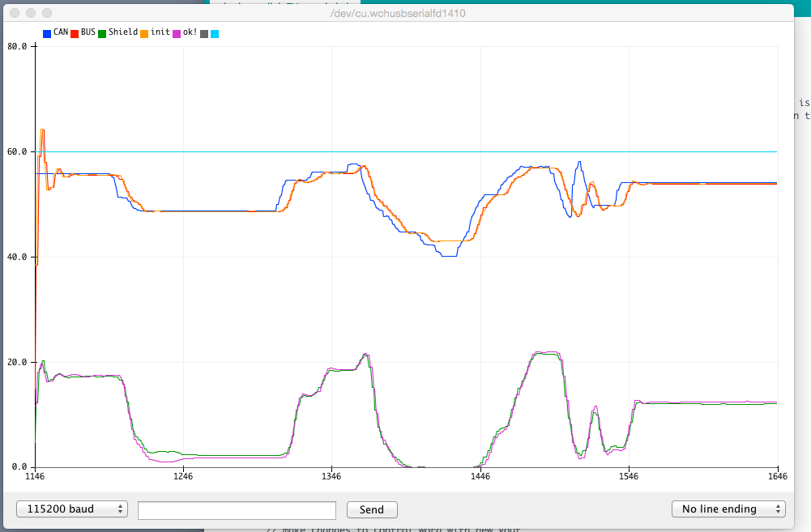Open the No line ending dropdown
Screen dimensions: 811x532
(728, 509)
